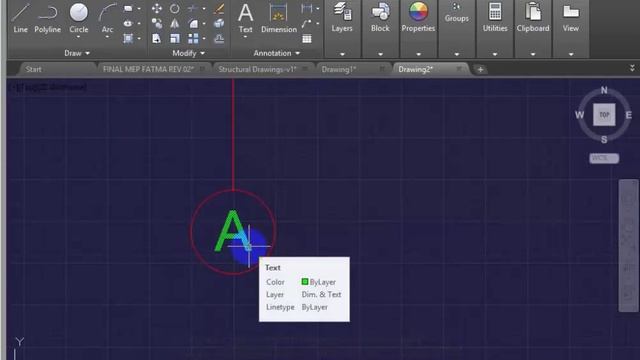Insert a Table from Annotation panel
This screenshot has width=640, height=360.
pyautogui.click(x=307, y=39)
